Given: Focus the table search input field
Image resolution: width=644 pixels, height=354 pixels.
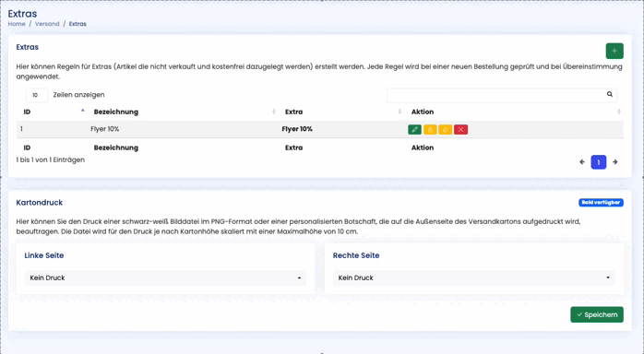Looking at the screenshot, I should pyautogui.click(x=496, y=95).
